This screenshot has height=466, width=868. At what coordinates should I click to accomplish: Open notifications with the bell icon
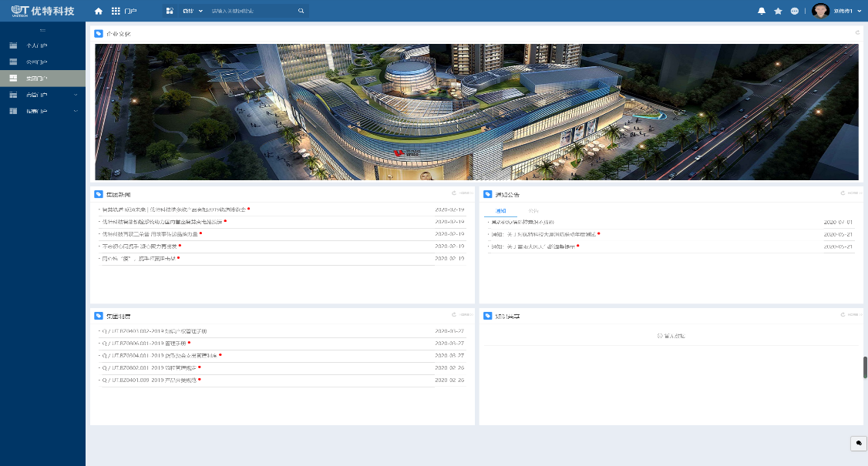pos(762,11)
